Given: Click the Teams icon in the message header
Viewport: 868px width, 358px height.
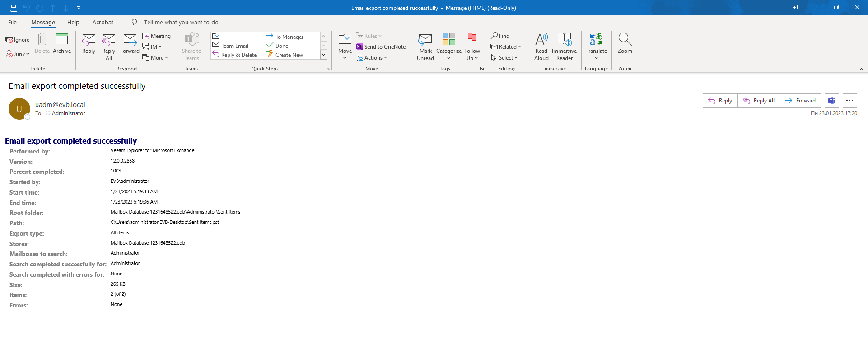Looking at the screenshot, I should pos(832,101).
